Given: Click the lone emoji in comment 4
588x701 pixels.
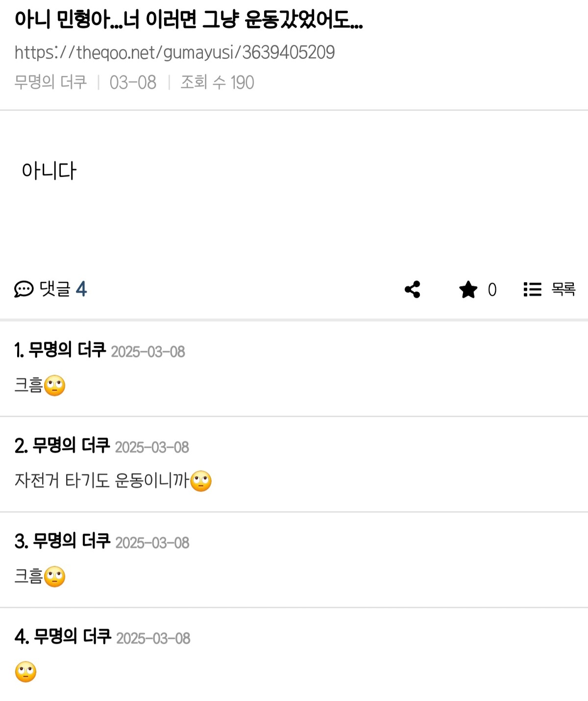Looking at the screenshot, I should point(25,672).
